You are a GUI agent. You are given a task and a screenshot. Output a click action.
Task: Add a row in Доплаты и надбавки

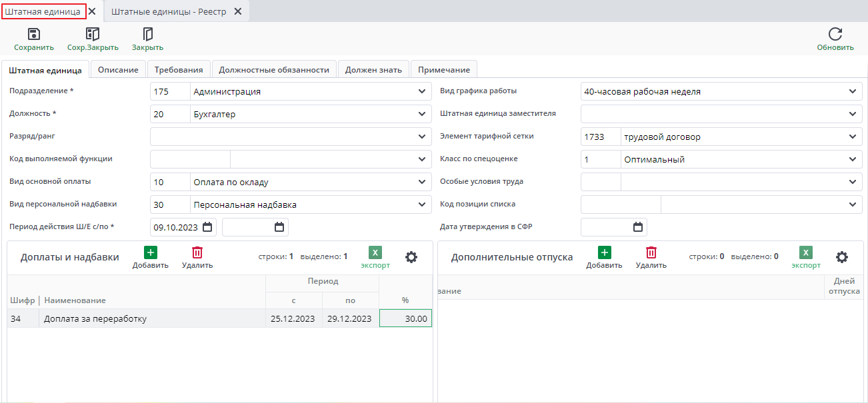(151, 252)
